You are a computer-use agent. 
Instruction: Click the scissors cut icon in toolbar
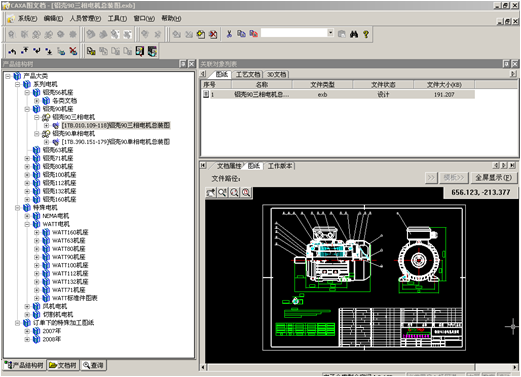click(229, 34)
